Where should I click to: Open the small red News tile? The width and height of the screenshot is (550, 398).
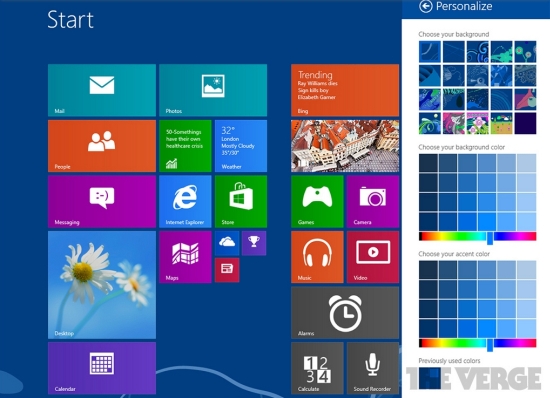click(x=227, y=270)
